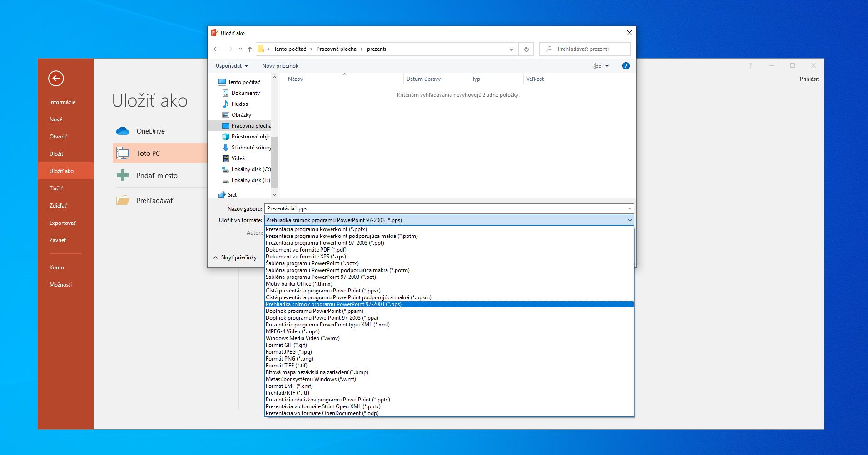Choose Prehľad/RTF (*.rtf) format
868x455 pixels.
tap(449, 393)
